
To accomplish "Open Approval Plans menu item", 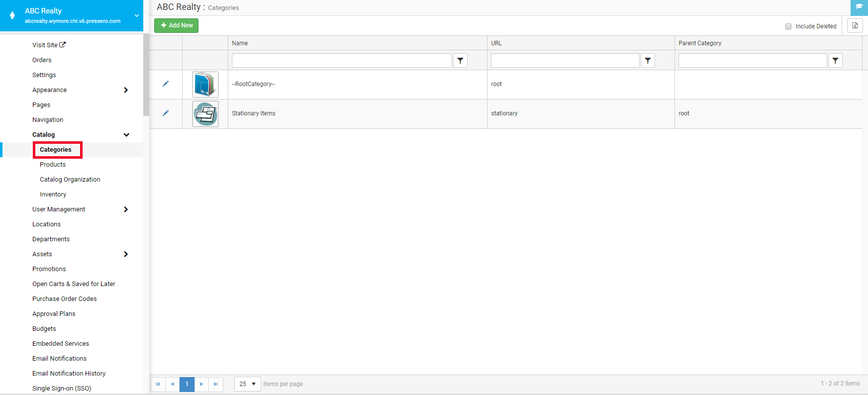I will 54,314.
